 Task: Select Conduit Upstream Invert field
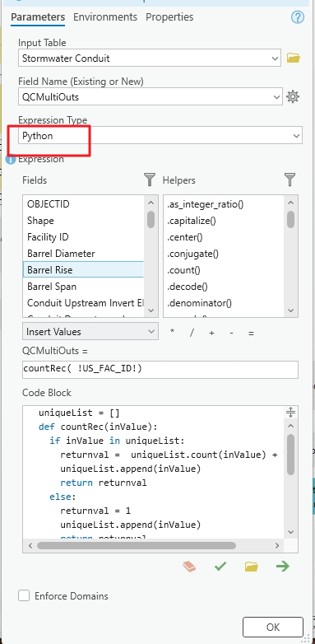point(84,303)
